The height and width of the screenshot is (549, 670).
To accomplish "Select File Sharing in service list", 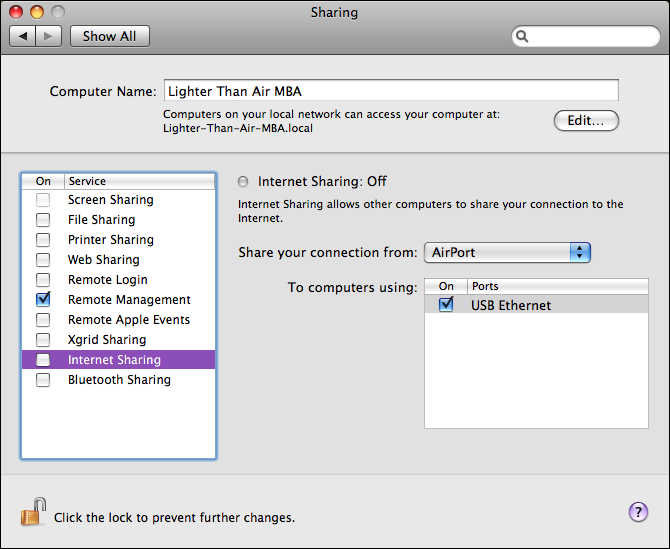I will pyautogui.click(x=101, y=220).
